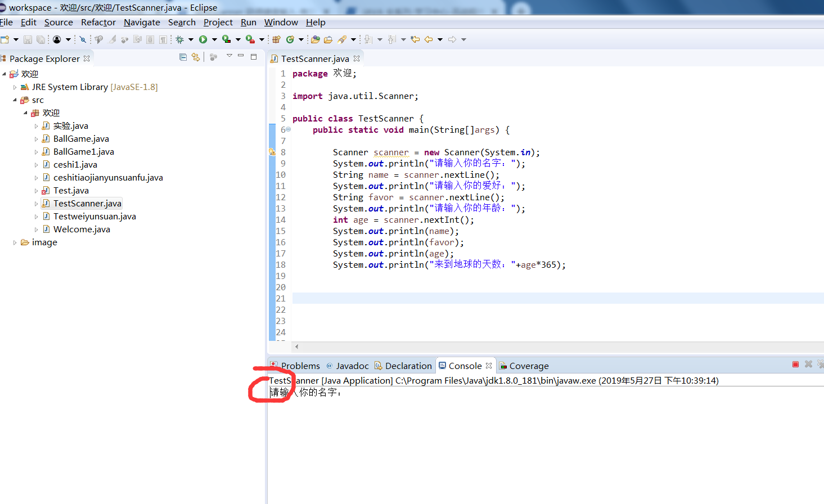
Task: Open Package Explorer View Menu triangle
Action: tap(229, 56)
